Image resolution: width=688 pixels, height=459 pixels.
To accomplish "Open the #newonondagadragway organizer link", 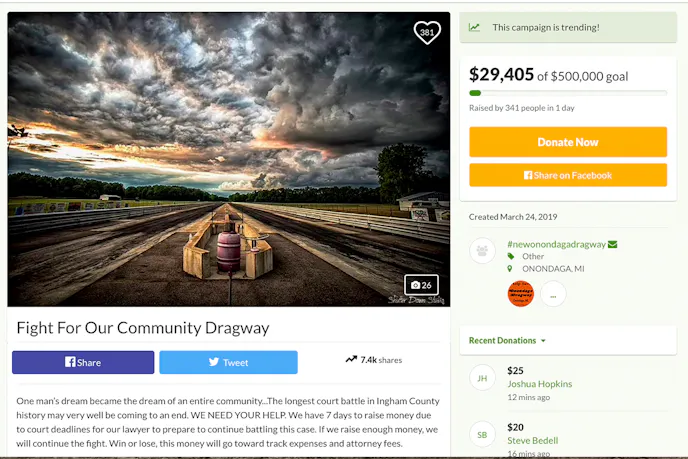I will (555, 244).
